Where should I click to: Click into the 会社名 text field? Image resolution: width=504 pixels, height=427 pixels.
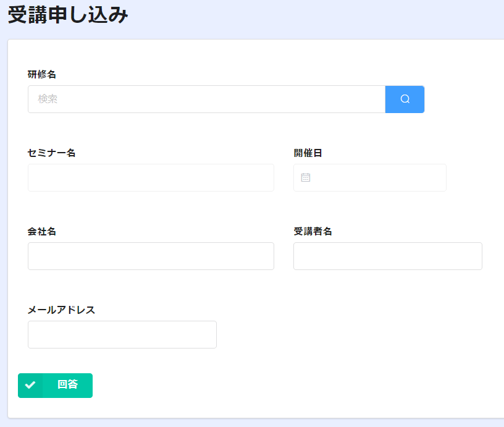[x=151, y=256]
